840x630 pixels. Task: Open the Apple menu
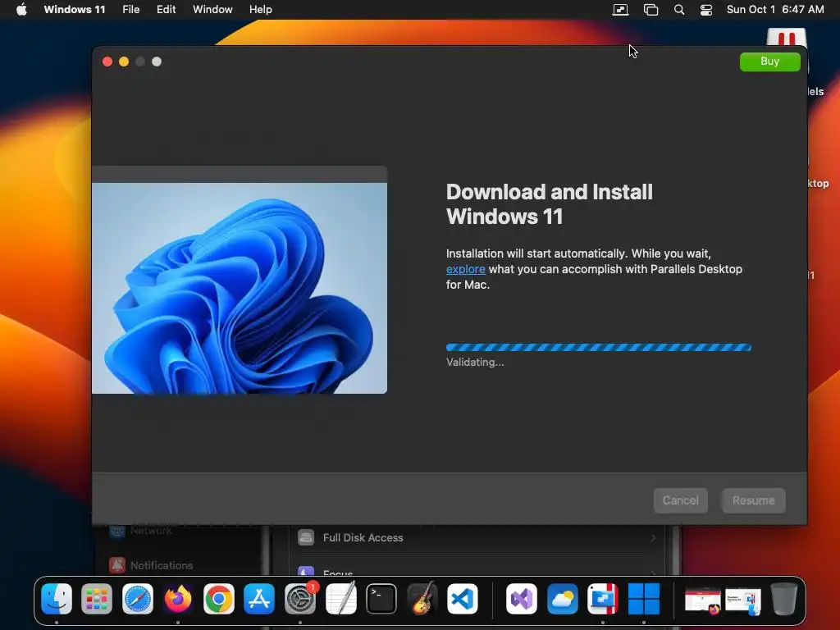pos(21,10)
